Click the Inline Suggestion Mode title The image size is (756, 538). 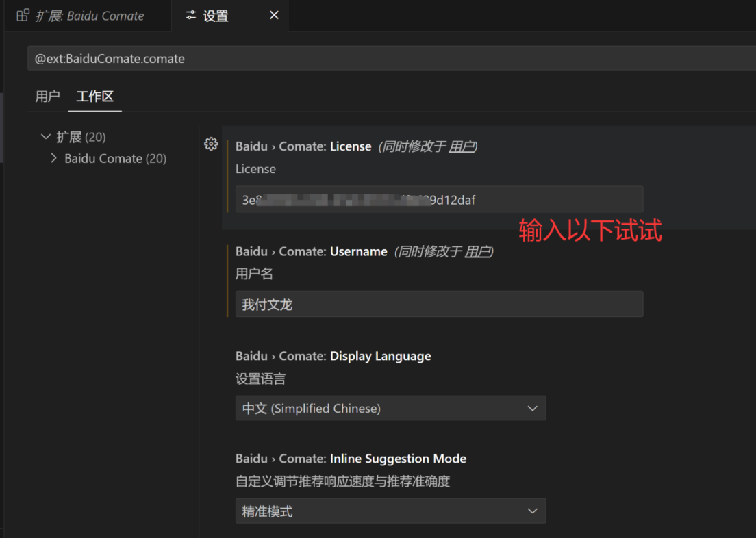351,459
